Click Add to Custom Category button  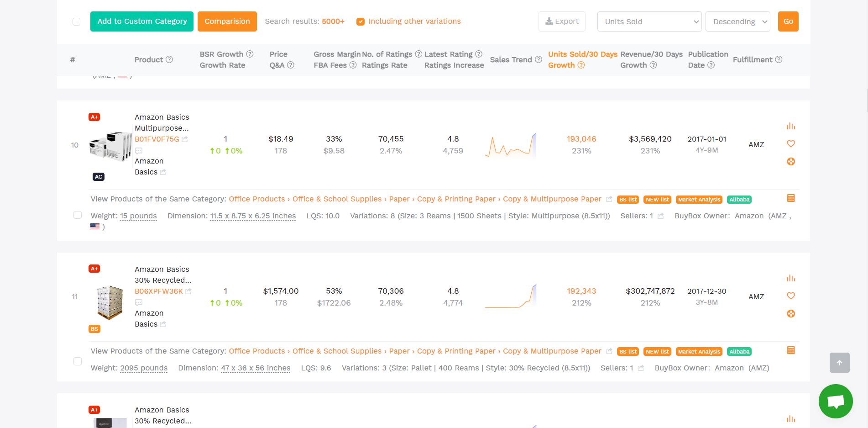tap(142, 21)
